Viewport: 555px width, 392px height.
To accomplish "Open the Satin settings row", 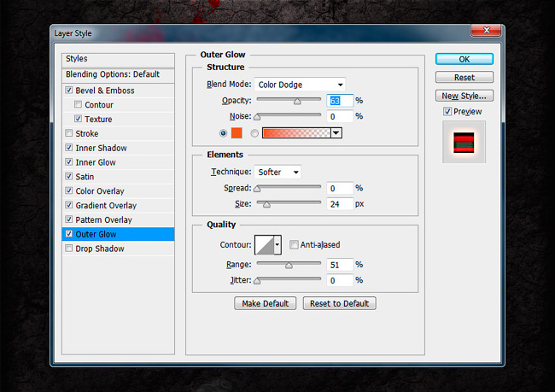I will click(118, 177).
